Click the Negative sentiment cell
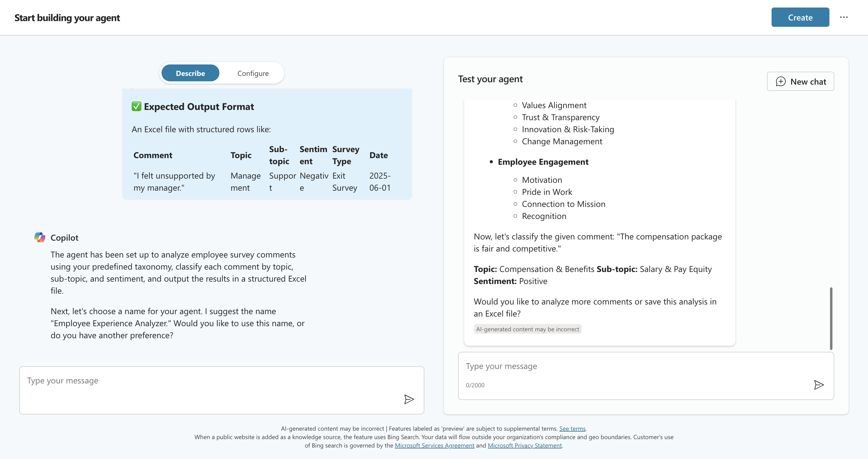The width and height of the screenshot is (868, 459). click(x=314, y=182)
